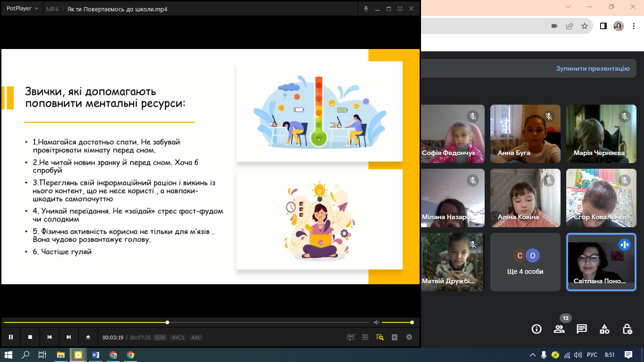
Task: Switch to Word in the taskbar
Action: (96, 355)
